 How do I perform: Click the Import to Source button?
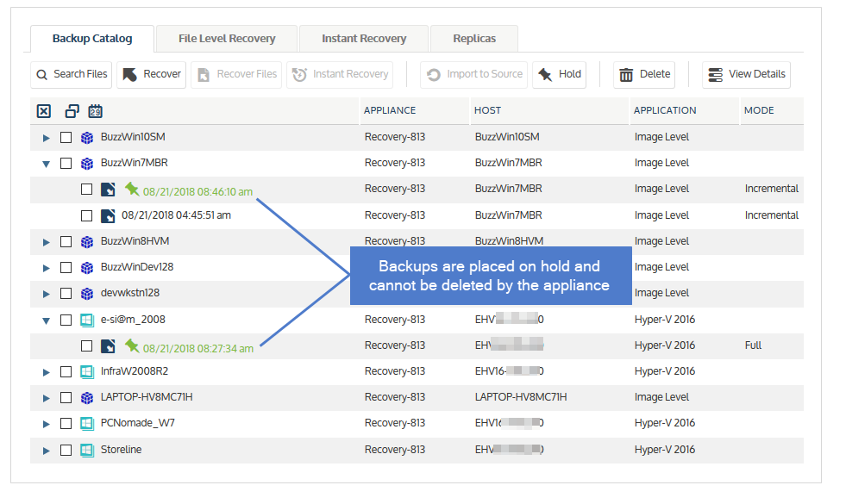click(473, 74)
